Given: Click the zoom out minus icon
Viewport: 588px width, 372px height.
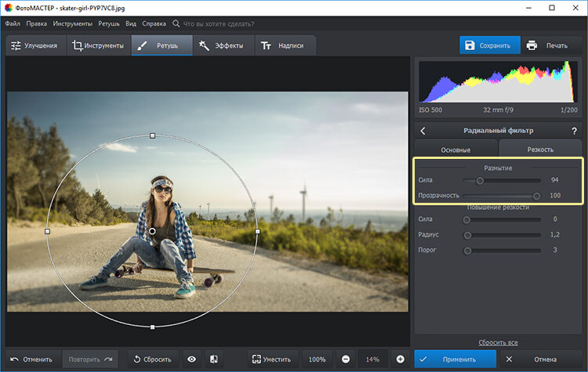Looking at the screenshot, I should pyautogui.click(x=346, y=359).
